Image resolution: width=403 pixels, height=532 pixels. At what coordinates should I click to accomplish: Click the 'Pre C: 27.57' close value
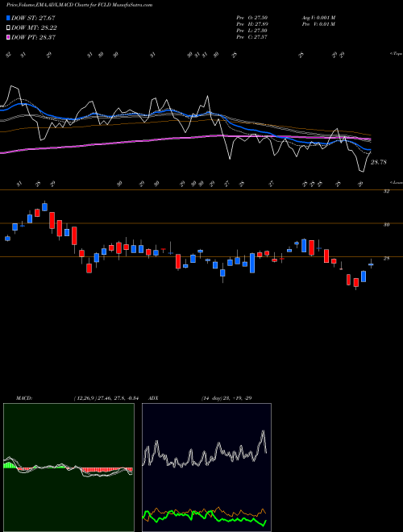pyautogui.click(x=252, y=37)
